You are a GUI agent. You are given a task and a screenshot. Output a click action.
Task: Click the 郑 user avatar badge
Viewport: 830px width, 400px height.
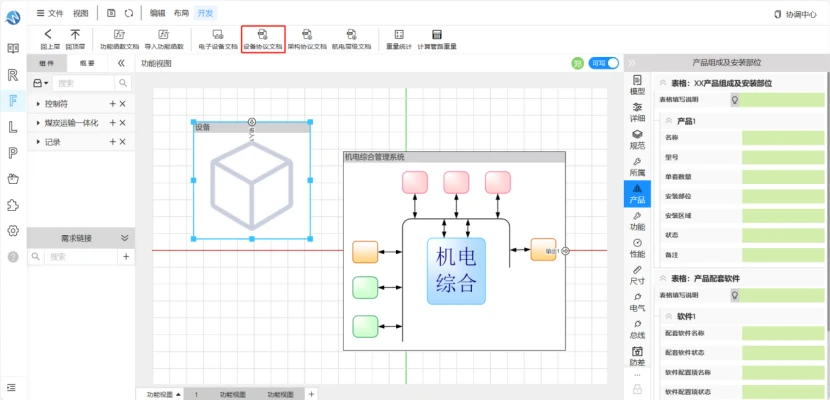pos(578,63)
